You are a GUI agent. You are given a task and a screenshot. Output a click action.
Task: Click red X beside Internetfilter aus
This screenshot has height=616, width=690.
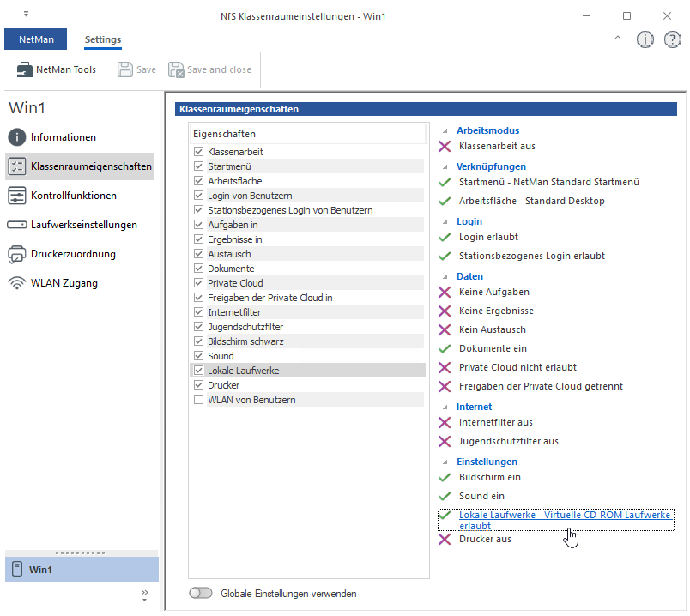point(445,422)
